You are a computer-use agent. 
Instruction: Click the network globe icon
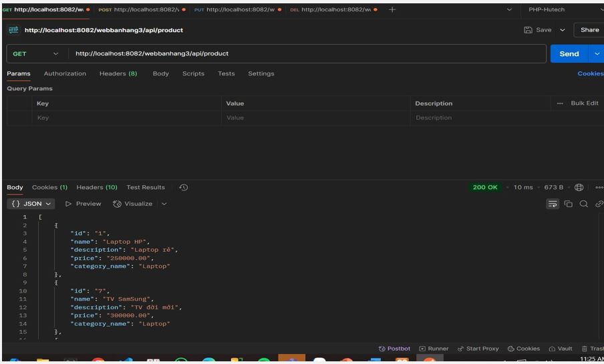[x=579, y=188]
